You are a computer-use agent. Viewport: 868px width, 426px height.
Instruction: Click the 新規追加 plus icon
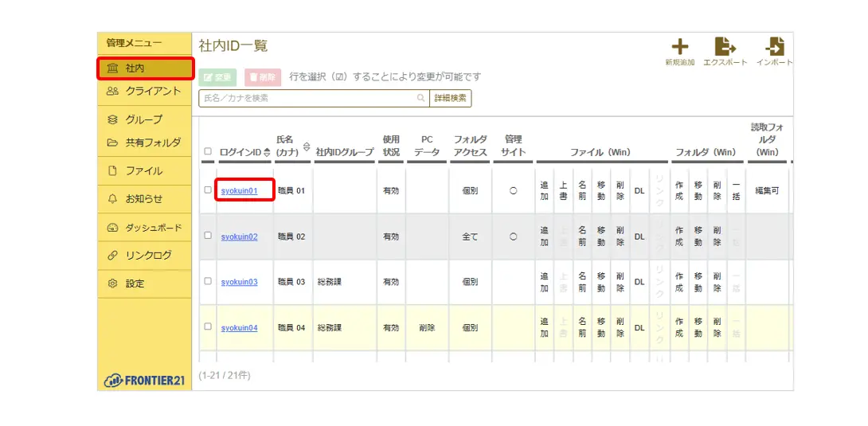(680, 47)
